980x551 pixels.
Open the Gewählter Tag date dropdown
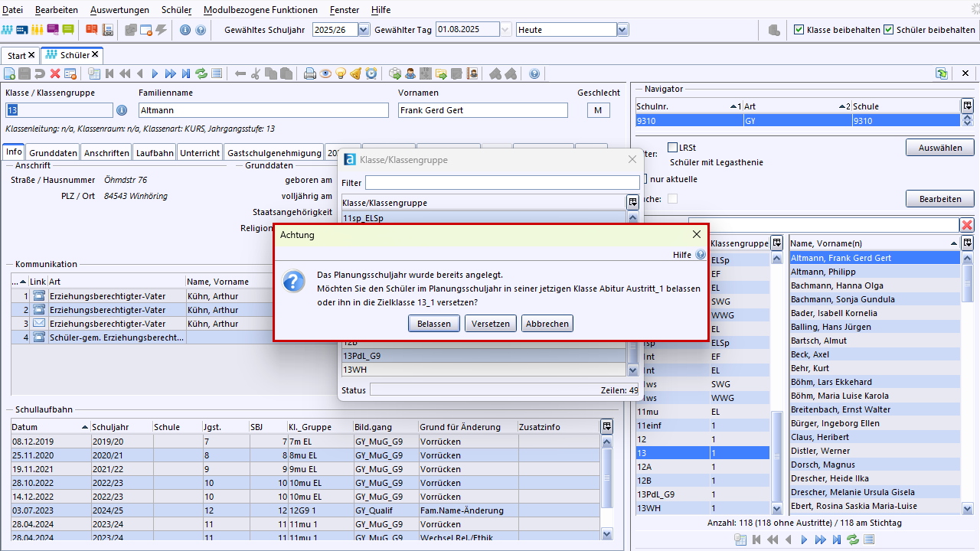tap(505, 30)
